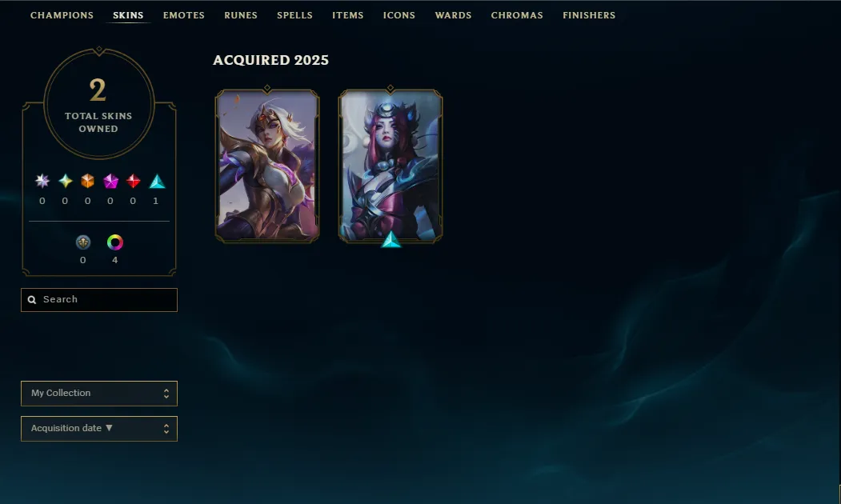Select the magenta Epic rarity gem icon
Image resolution: width=841 pixels, height=504 pixels.
click(110, 182)
